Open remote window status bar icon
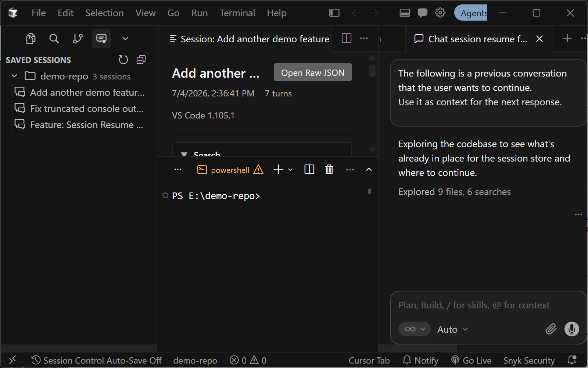This screenshot has height=368, width=588. (x=12, y=360)
